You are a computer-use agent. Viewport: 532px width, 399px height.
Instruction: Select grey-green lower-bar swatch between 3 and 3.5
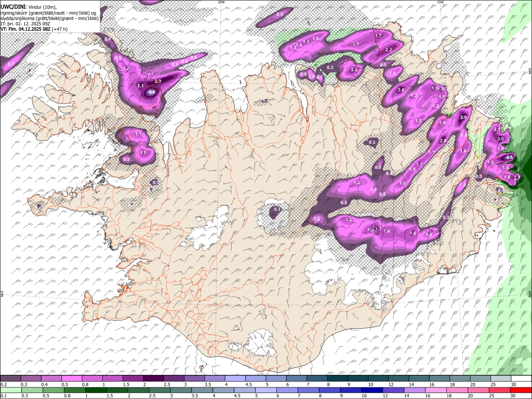(180, 390)
